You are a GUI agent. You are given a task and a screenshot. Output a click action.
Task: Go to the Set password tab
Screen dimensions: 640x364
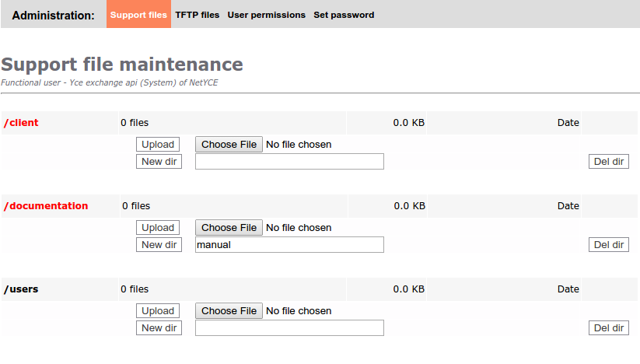click(x=344, y=15)
